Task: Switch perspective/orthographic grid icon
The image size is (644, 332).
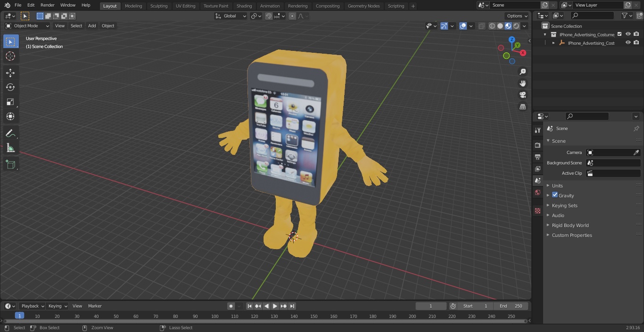Action: pyautogui.click(x=522, y=107)
